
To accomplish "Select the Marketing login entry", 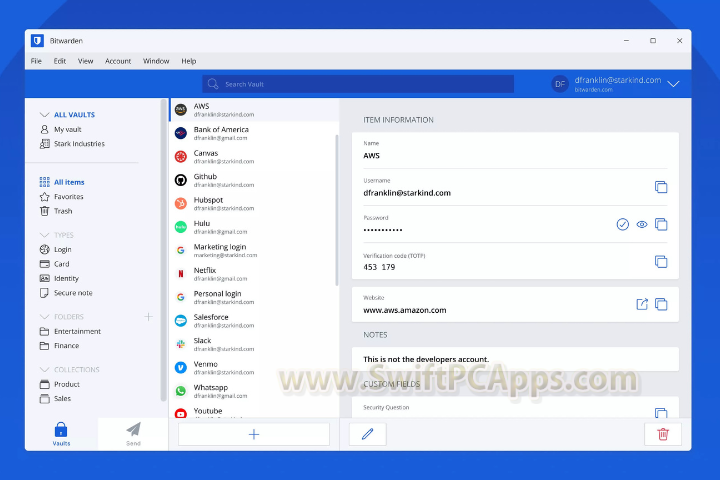I will click(253, 250).
